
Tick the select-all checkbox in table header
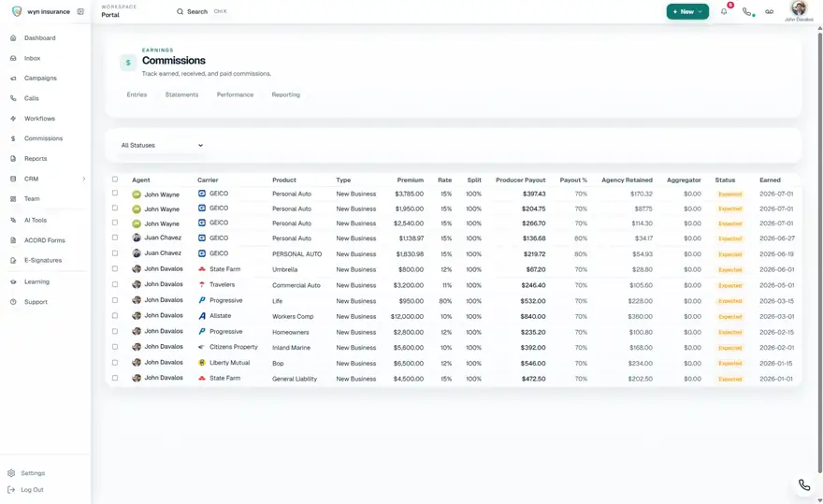(x=115, y=180)
